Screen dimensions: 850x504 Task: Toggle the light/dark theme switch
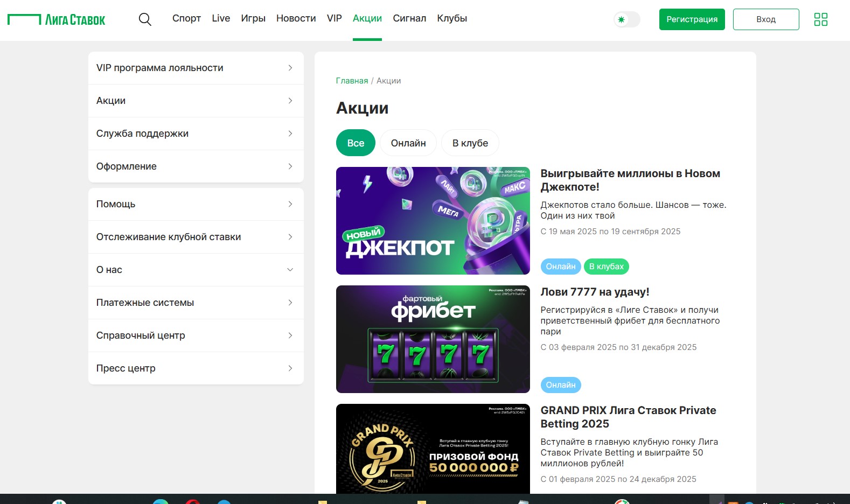pos(627,19)
